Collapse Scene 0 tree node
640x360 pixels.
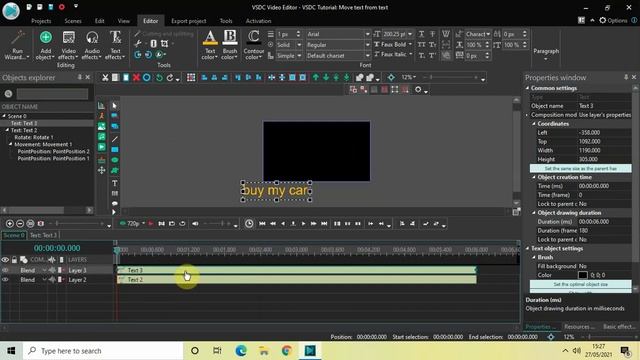coord(4,116)
